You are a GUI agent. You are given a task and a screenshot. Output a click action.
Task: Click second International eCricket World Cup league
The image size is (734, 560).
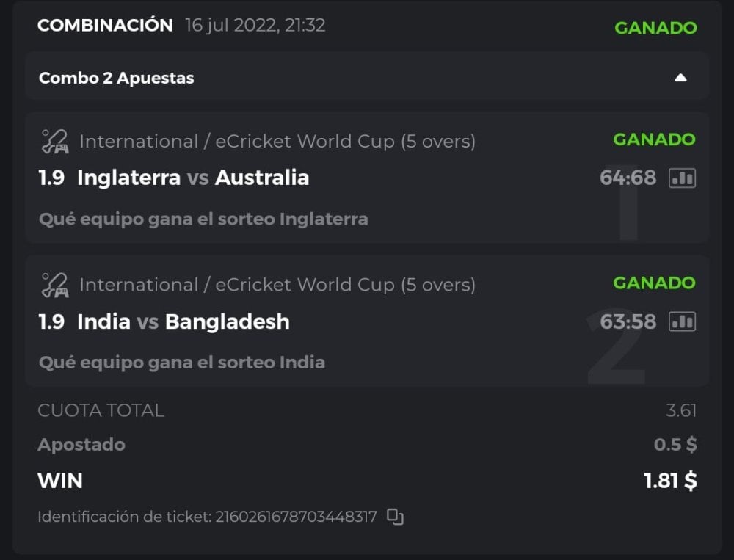coord(277,285)
